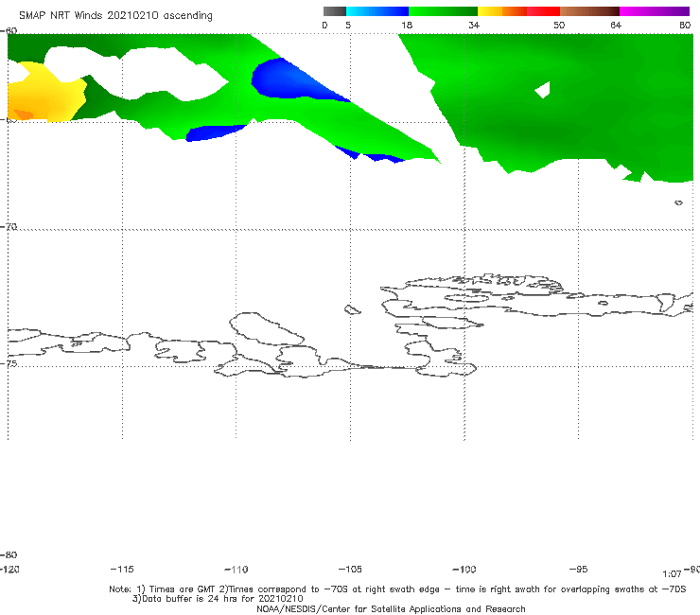Click the longitude label '-110'
700x615 pixels.
coord(236,569)
